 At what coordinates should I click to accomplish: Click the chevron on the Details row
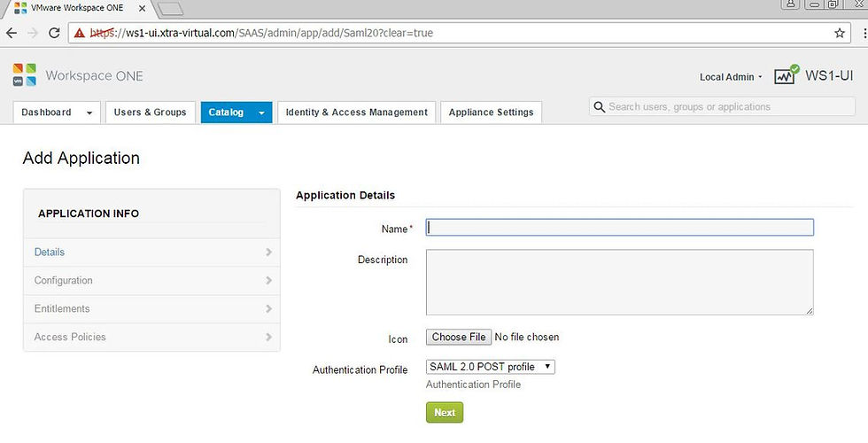click(x=268, y=253)
